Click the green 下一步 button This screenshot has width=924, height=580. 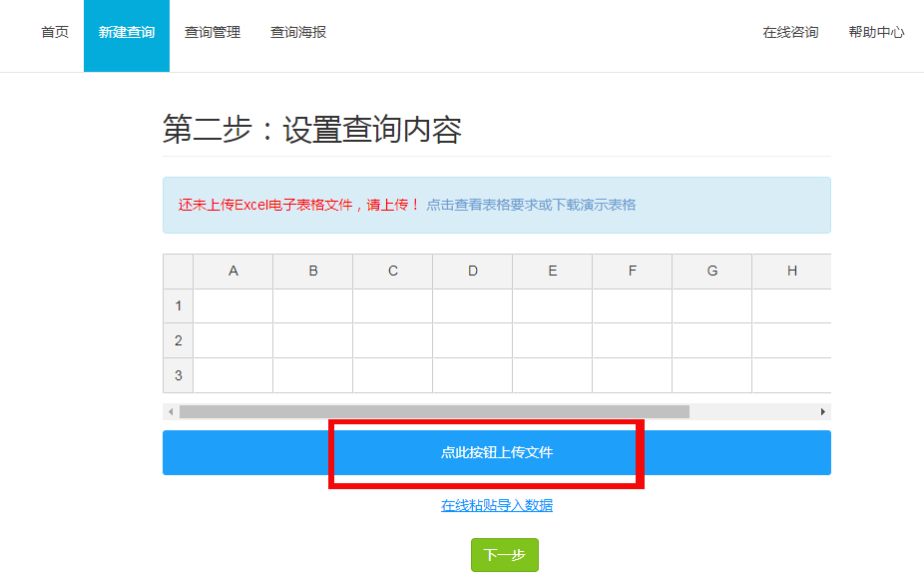(x=505, y=555)
